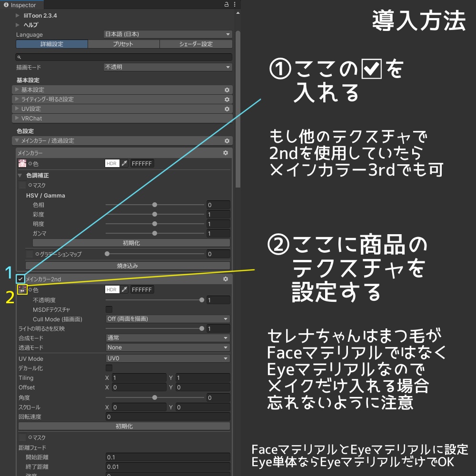Enable the MSDFテクスチャ checkbox
Screen dimensions: 476x476
(x=109, y=309)
